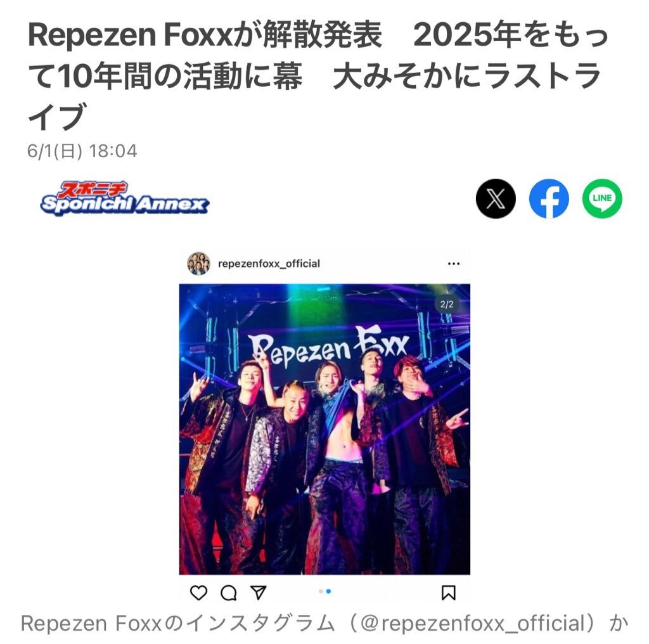The image size is (649, 644).
Task: Open the repezenfoxx_official username link
Action: pos(269,264)
